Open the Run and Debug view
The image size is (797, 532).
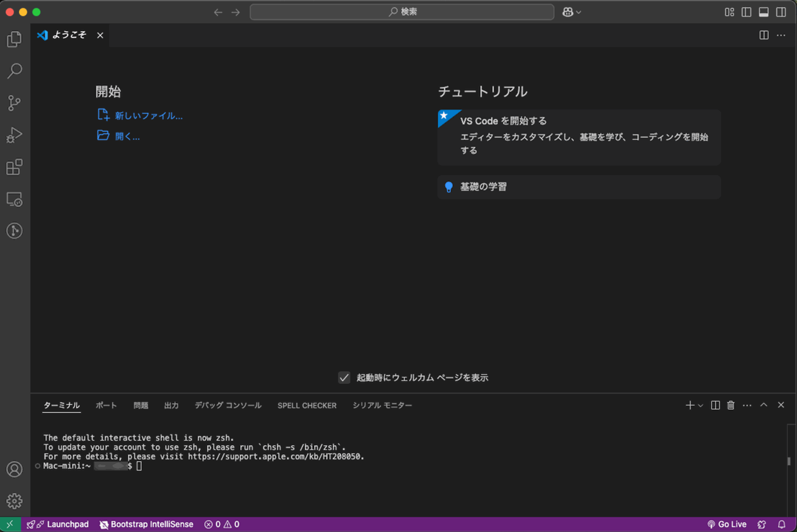click(x=14, y=135)
